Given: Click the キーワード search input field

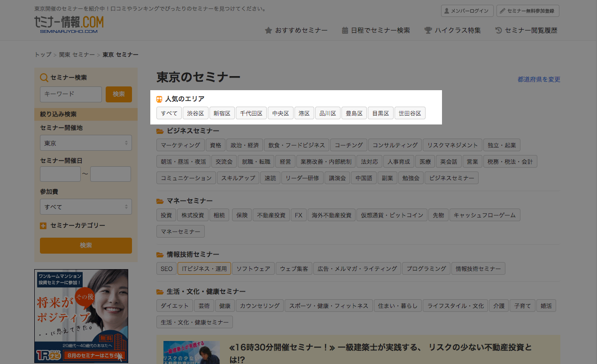Looking at the screenshot, I should (71, 94).
